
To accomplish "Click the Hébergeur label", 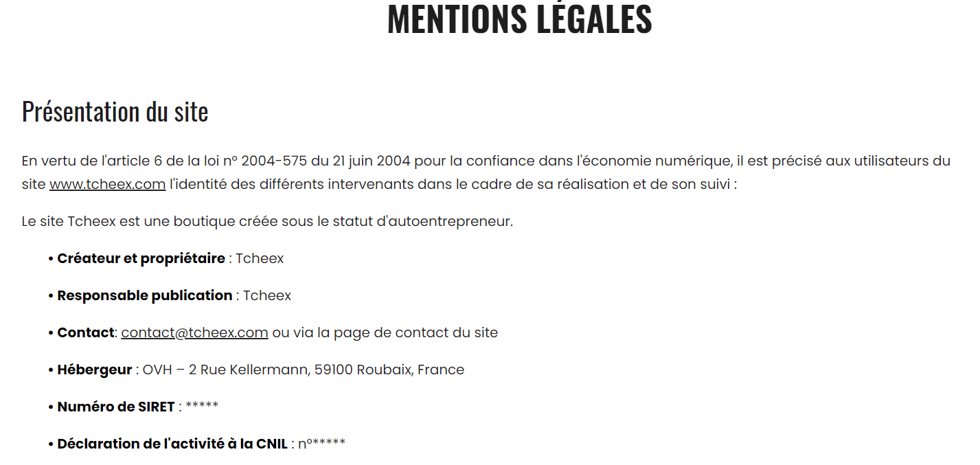I will click(94, 370).
